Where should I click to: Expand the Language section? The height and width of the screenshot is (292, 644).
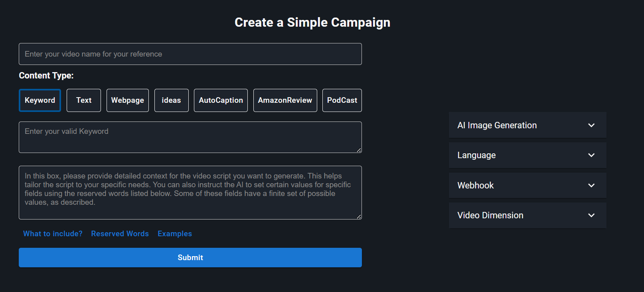click(477, 155)
